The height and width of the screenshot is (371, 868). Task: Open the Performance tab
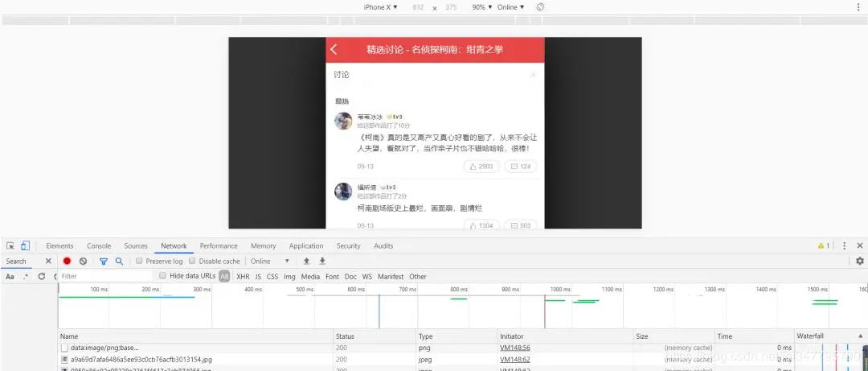[x=219, y=245]
